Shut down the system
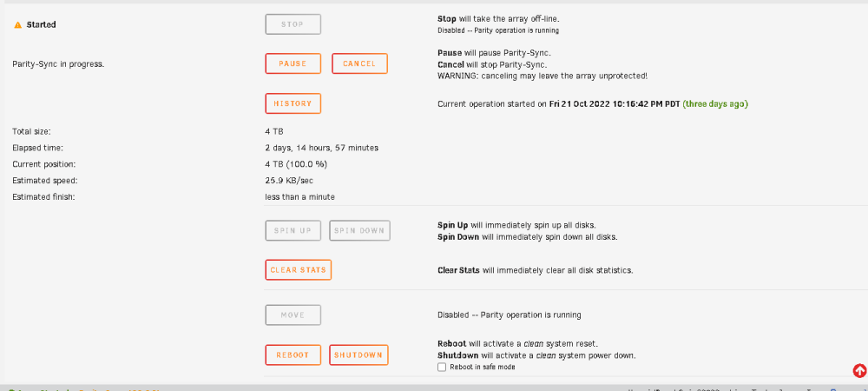This screenshot has height=391, width=868. [x=358, y=355]
